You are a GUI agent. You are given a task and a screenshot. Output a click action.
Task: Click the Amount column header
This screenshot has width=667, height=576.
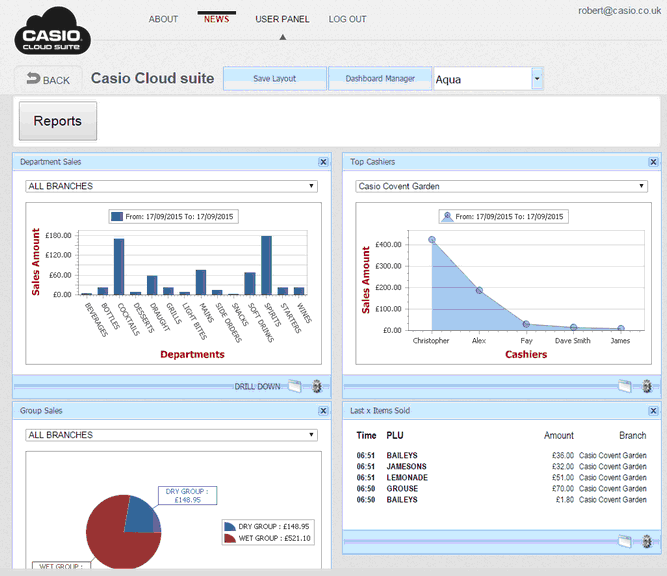point(559,436)
